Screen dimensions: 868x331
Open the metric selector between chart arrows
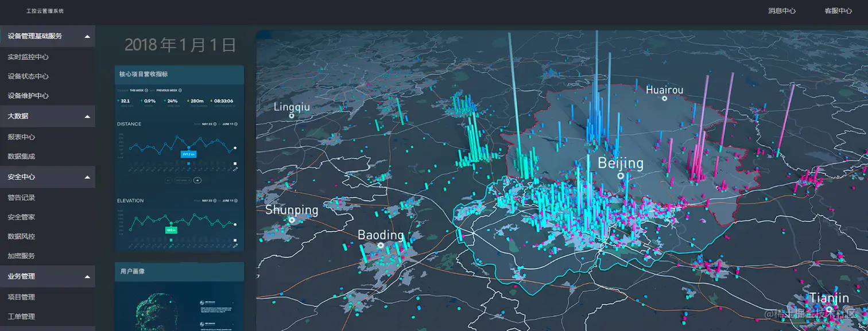tap(183, 180)
